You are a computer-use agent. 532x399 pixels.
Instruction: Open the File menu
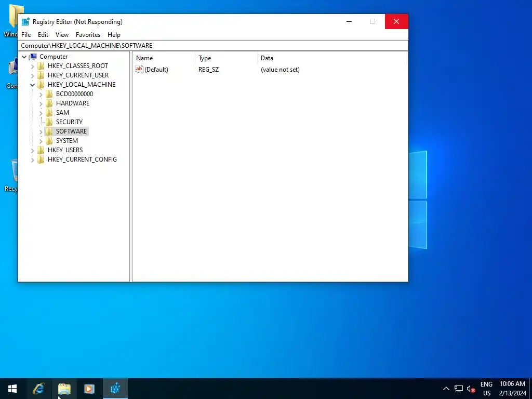(x=26, y=35)
